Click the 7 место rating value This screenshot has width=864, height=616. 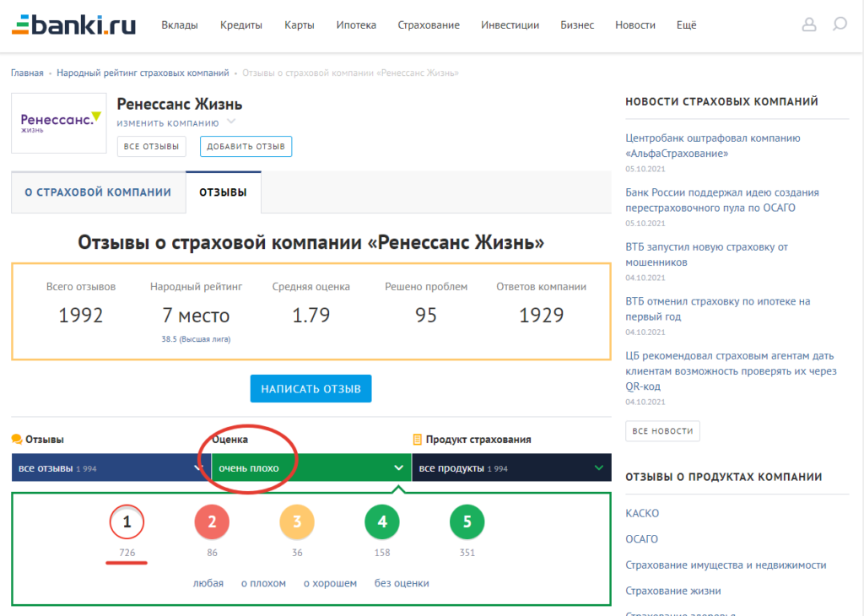coord(196,315)
